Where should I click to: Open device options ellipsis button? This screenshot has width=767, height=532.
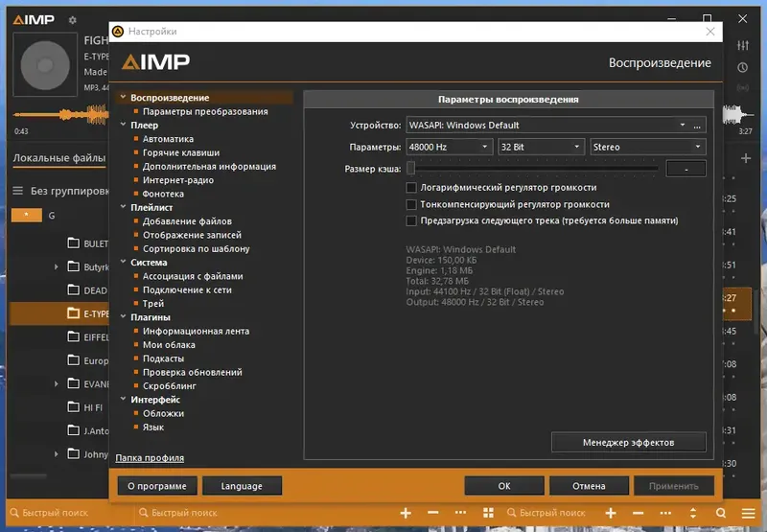(x=697, y=126)
